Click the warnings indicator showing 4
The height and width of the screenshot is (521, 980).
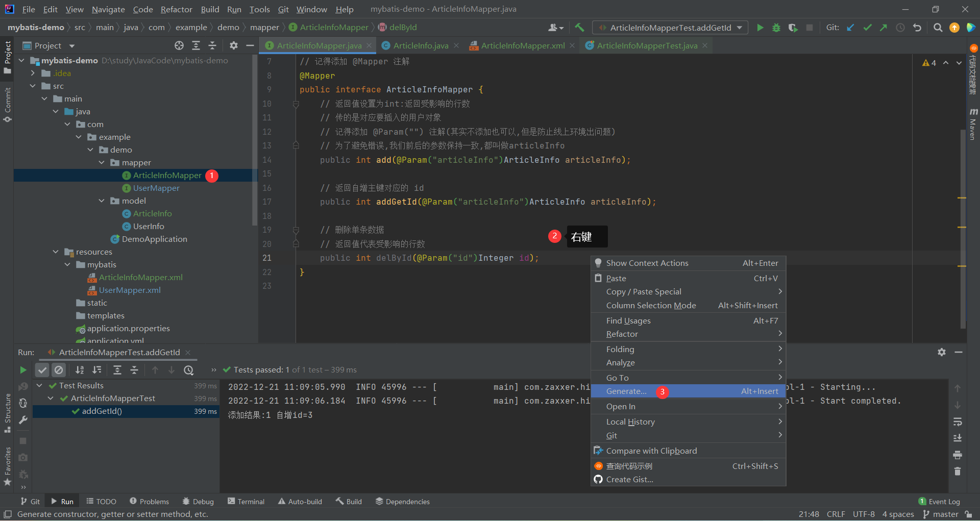pos(929,63)
